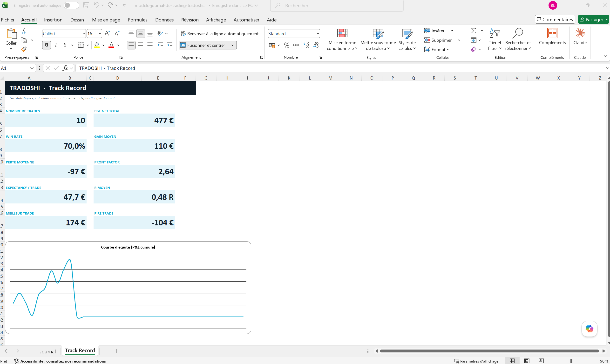
Task: Open the Format cells dropdown
Action: pyautogui.click(x=437, y=50)
